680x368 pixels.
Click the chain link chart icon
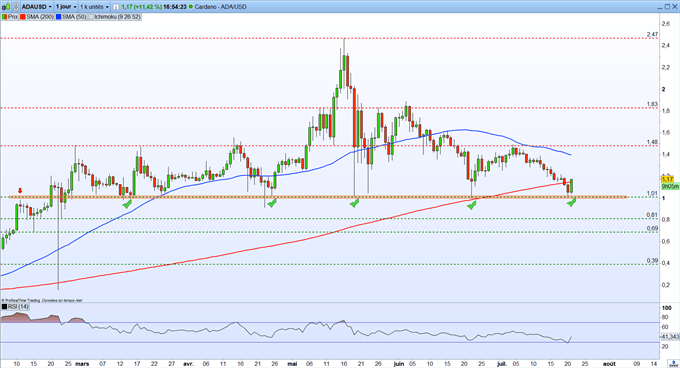[16, 7]
